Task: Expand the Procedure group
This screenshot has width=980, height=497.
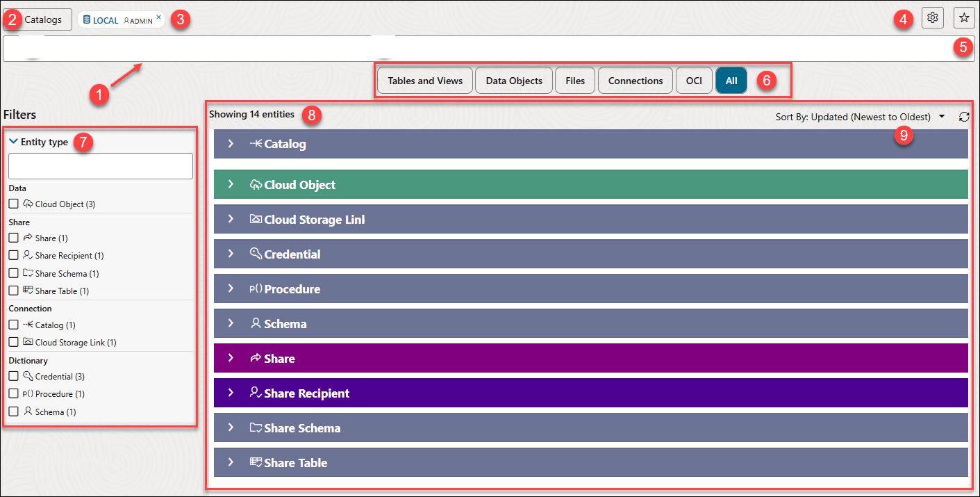Action: (231, 288)
